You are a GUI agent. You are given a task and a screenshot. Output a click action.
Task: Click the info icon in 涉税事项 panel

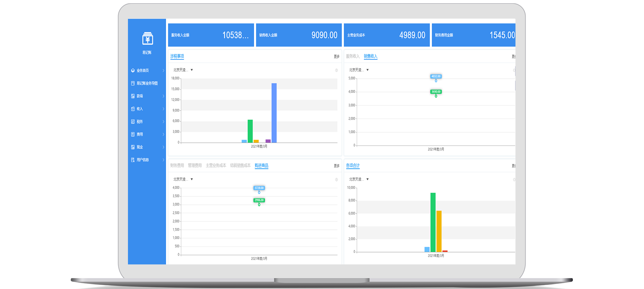[x=336, y=70]
